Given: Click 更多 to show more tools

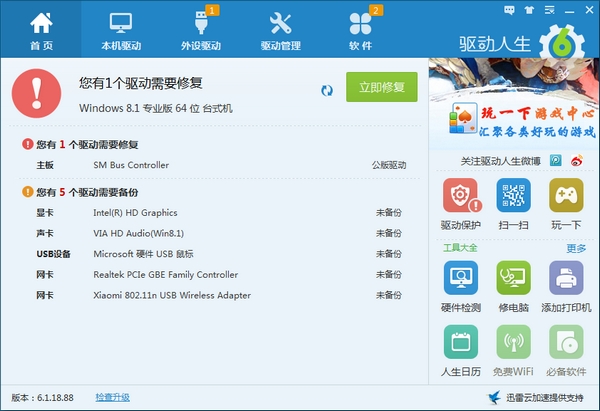Looking at the screenshot, I should tap(576, 248).
